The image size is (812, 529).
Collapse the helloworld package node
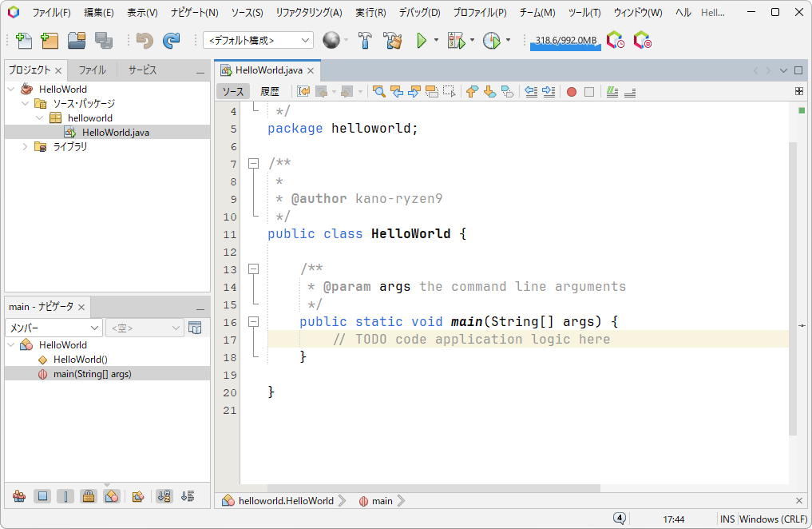tap(39, 118)
